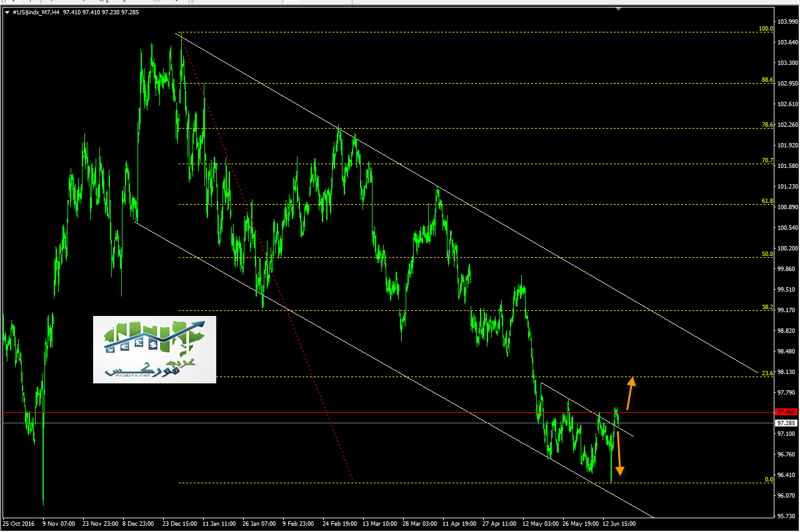Click the 100.540 price scale value
This screenshot has width=800, height=532.
[x=786, y=228]
